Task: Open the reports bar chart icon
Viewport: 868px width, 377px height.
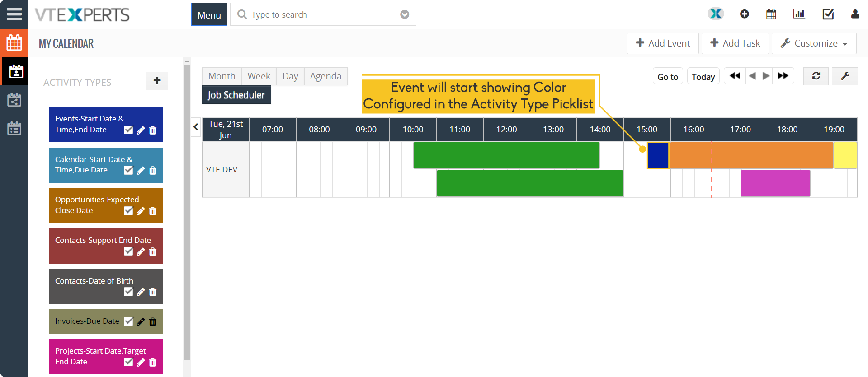Action: 799,14
